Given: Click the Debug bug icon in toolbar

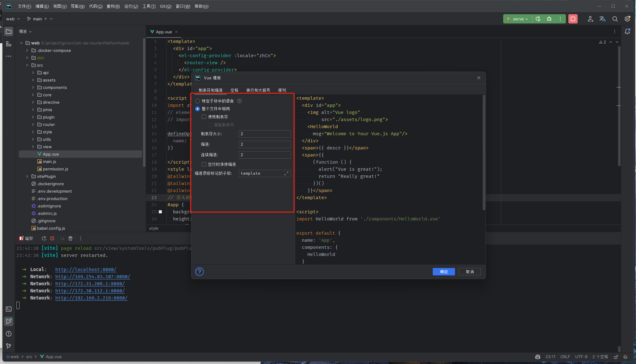Looking at the screenshot, I should pyautogui.click(x=549, y=19).
